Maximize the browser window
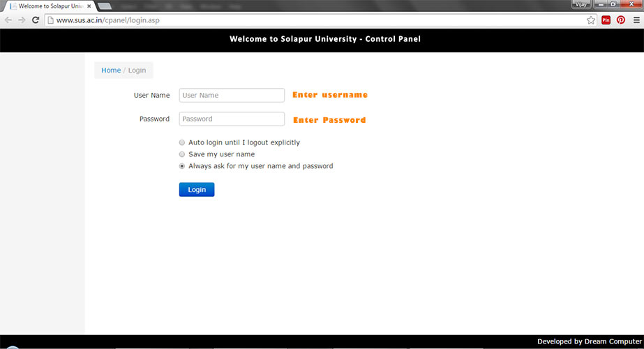644x349 pixels. (613, 4)
